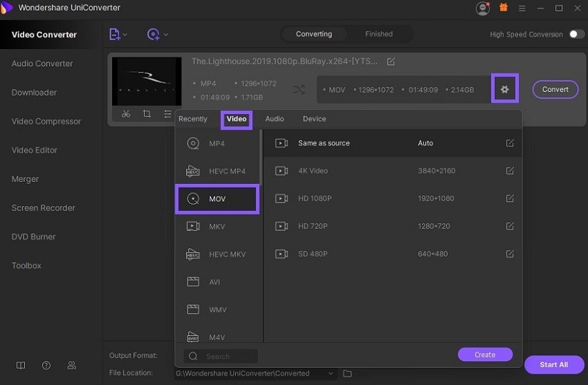Open Downloader in sidebar

point(34,92)
